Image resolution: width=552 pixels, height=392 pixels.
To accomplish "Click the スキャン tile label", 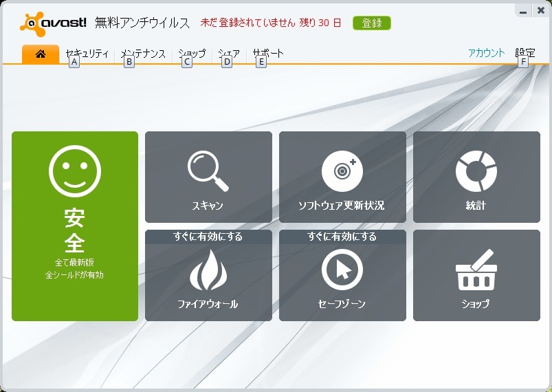I will 208,206.
